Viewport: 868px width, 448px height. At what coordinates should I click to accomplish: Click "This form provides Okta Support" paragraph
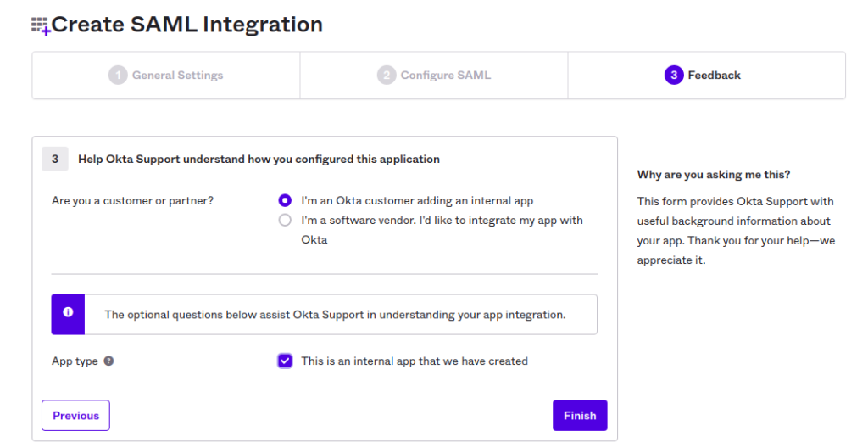[737, 231]
